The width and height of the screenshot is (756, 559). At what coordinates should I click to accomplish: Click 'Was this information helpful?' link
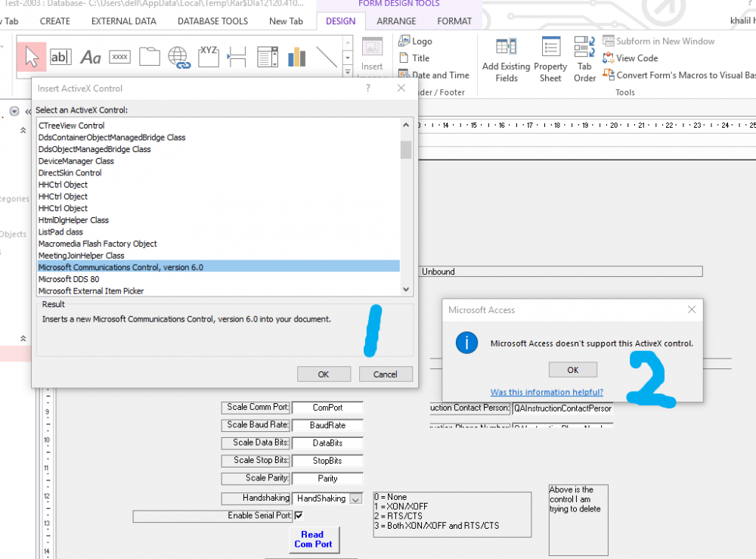coord(547,392)
